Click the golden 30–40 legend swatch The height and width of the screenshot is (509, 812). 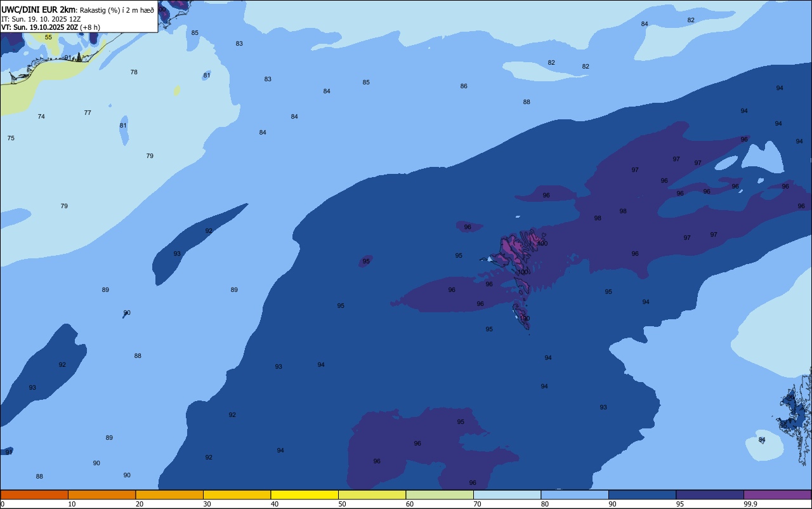[237, 494]
